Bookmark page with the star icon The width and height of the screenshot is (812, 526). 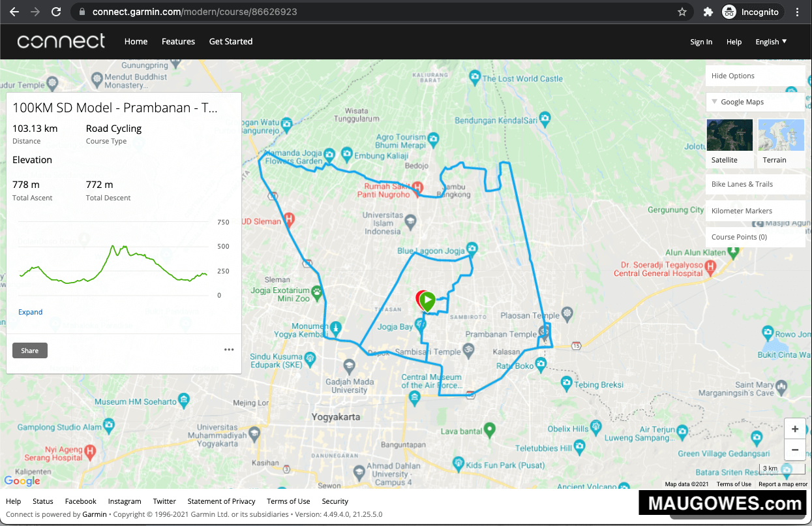click(682, 12)
